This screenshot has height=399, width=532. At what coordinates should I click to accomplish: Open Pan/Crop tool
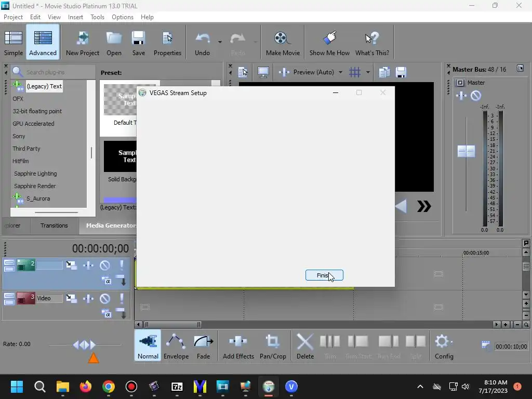273,345
